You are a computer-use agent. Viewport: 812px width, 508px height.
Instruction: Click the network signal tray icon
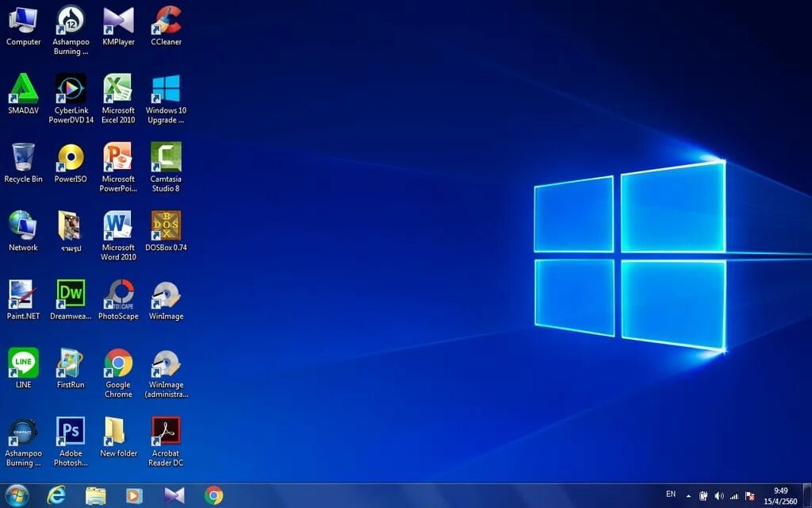point(734,497)
